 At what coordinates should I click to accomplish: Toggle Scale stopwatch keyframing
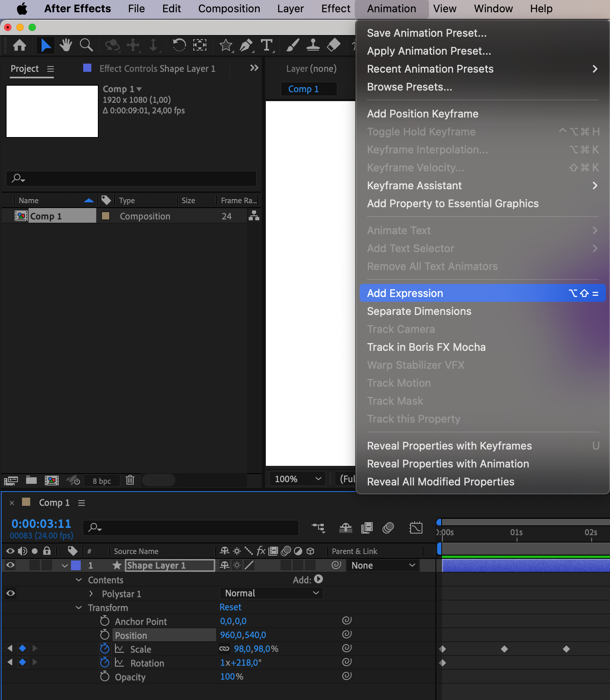pyautogui.click(x=105, y=648)
